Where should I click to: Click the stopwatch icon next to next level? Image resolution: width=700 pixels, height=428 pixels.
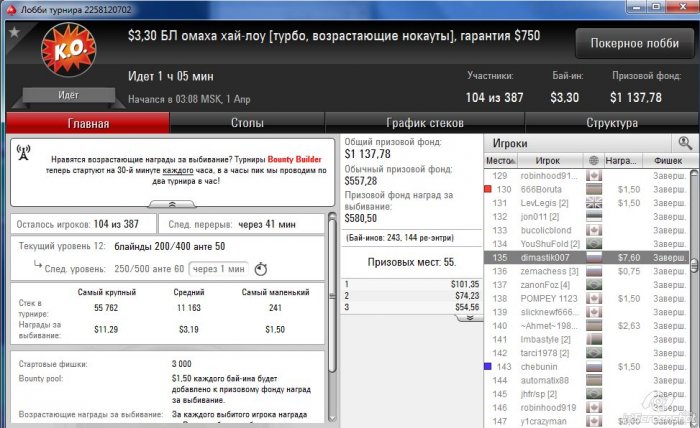261,269
